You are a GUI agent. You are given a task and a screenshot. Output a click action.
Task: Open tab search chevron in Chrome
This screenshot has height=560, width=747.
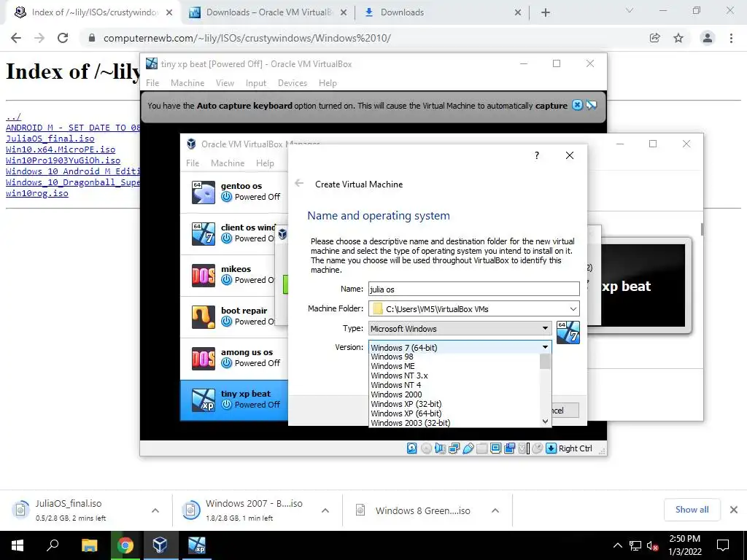629,10
